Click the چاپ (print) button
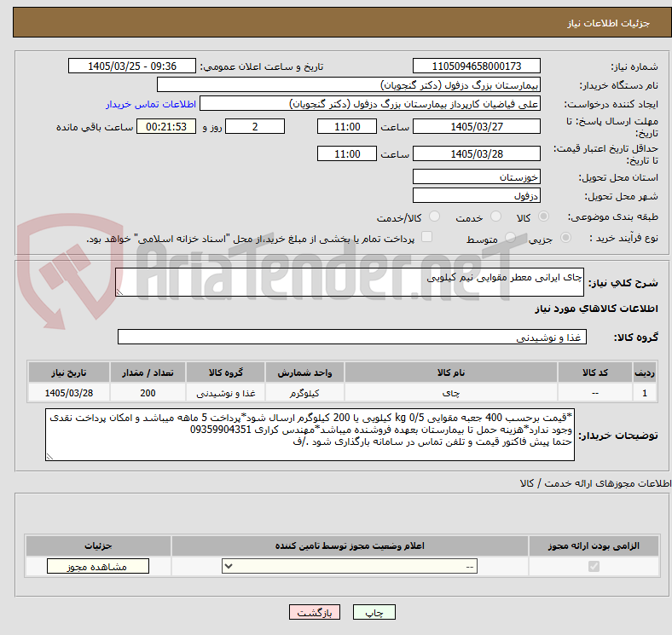 click(374, 612)
